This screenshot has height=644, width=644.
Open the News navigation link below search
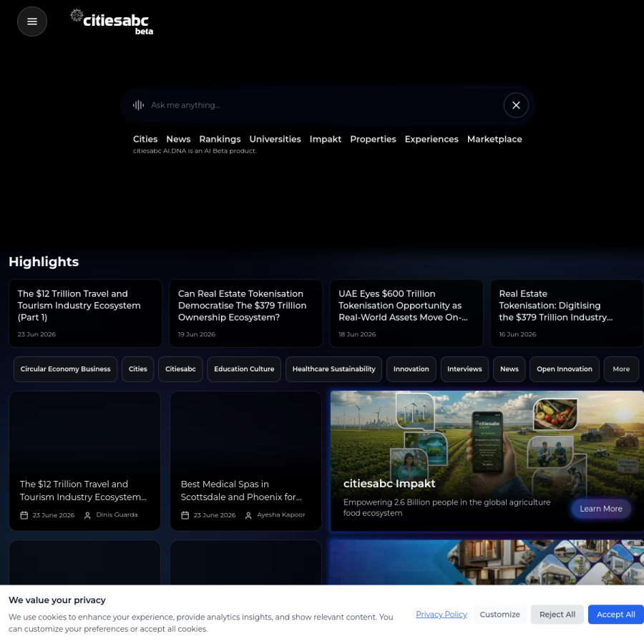click(x=178, y=140)
